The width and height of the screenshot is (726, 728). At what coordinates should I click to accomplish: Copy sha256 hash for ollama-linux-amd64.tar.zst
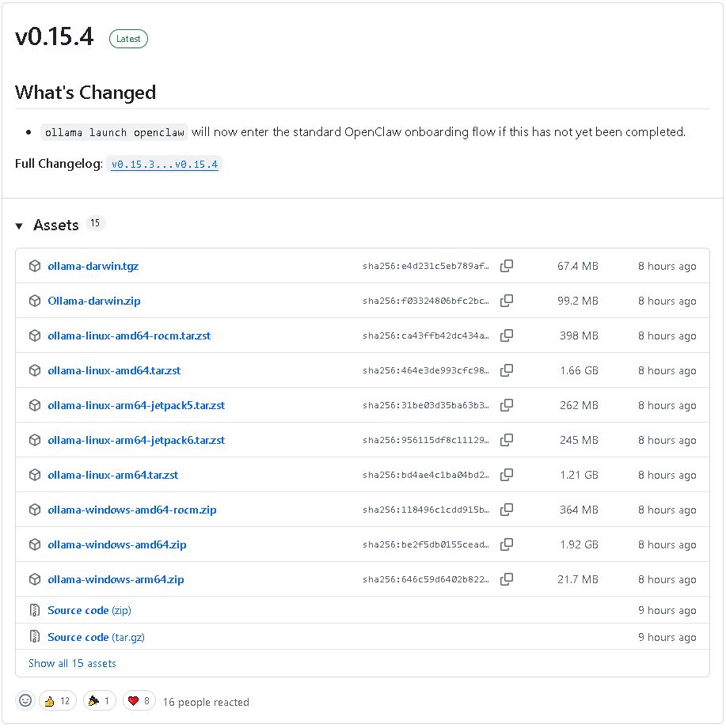506,370
